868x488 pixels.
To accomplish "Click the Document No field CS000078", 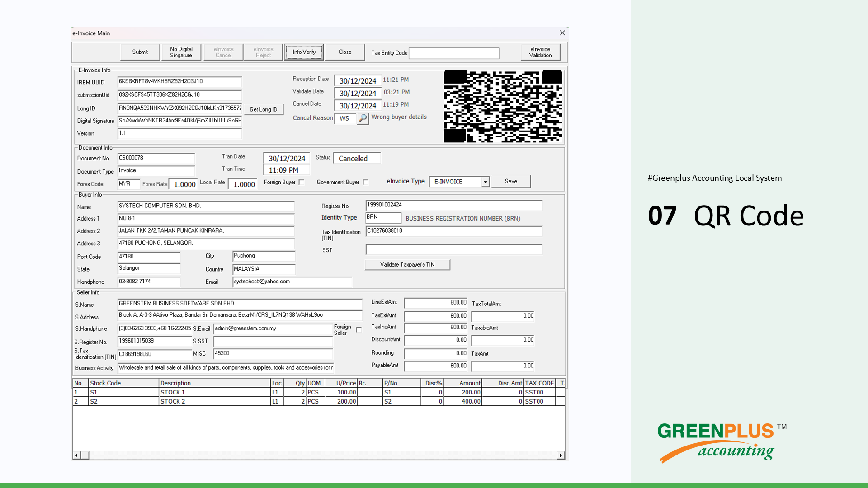I will [x=156, y=158].
